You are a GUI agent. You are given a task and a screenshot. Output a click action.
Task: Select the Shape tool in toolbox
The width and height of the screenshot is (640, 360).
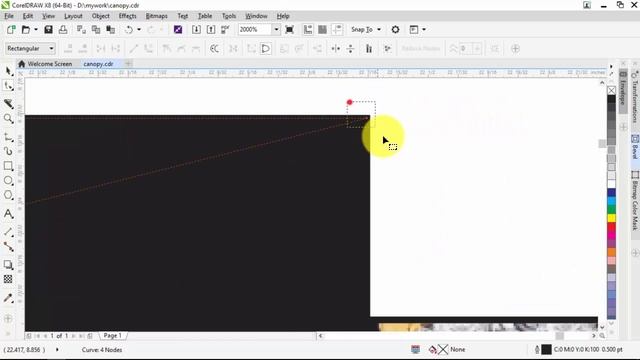9,86
